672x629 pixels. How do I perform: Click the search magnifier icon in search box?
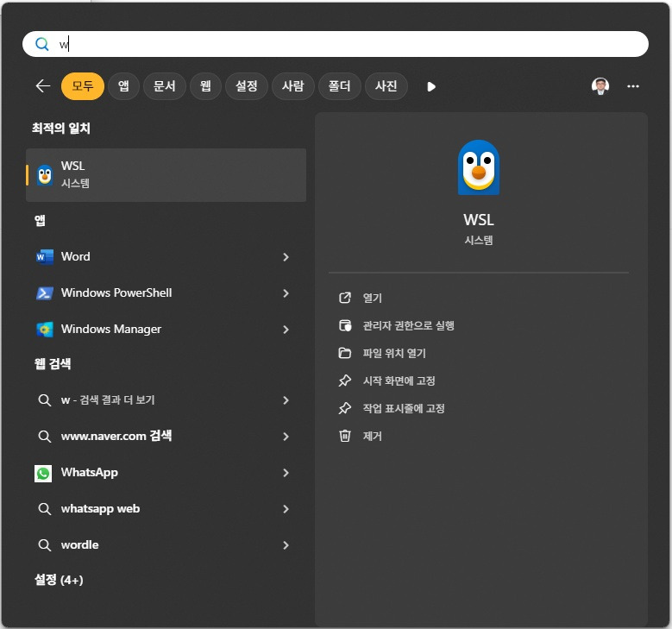(42, 44)
